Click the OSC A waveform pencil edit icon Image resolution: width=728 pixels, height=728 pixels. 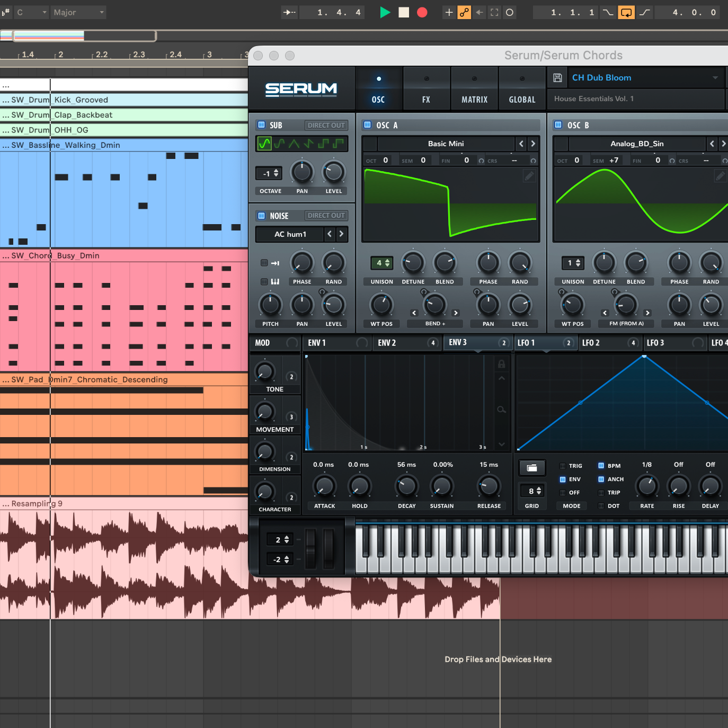pyautogui.click(x=529, y=176)
